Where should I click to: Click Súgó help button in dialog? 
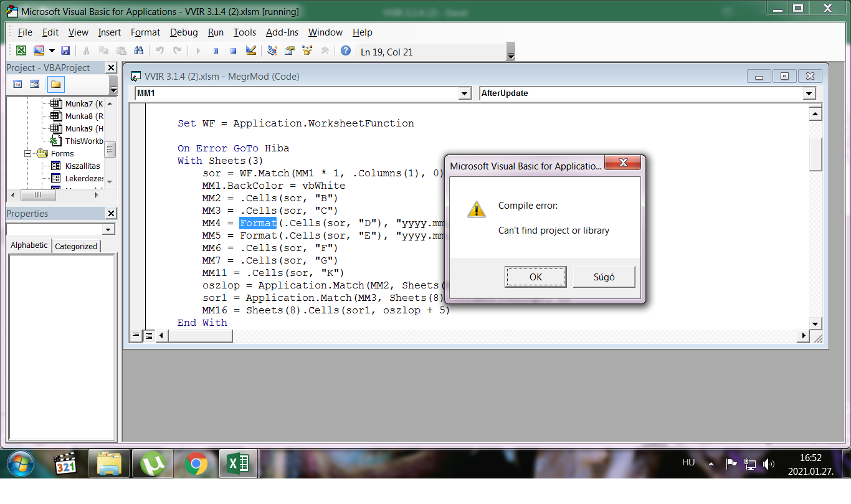point(604,277)
